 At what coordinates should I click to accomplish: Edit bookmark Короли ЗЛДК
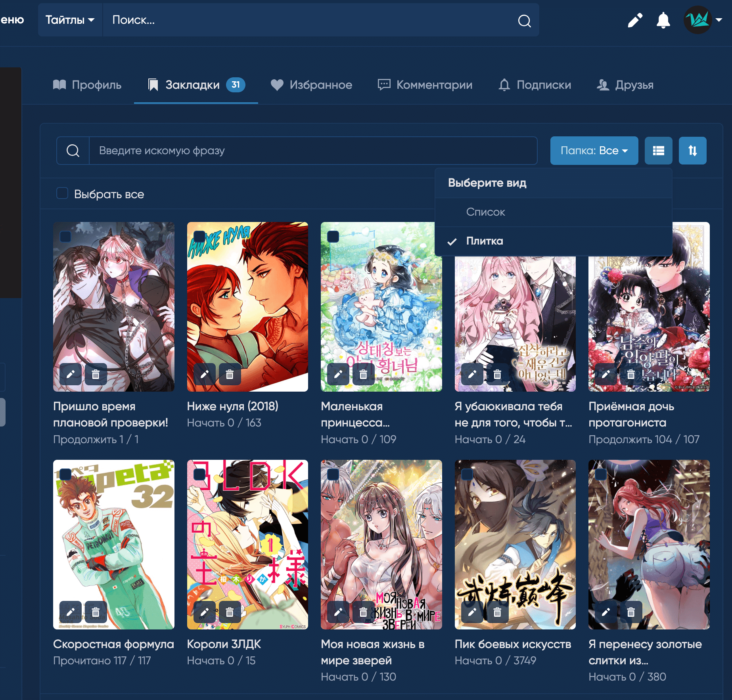click(x=204, y=612)
